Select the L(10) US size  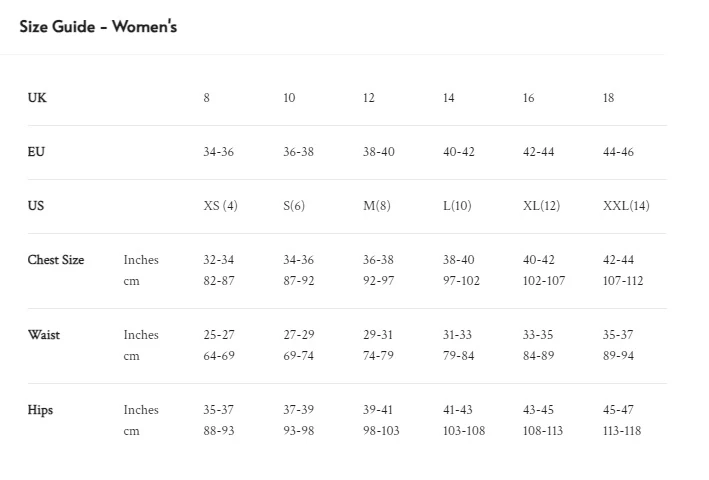click(457, 206)
